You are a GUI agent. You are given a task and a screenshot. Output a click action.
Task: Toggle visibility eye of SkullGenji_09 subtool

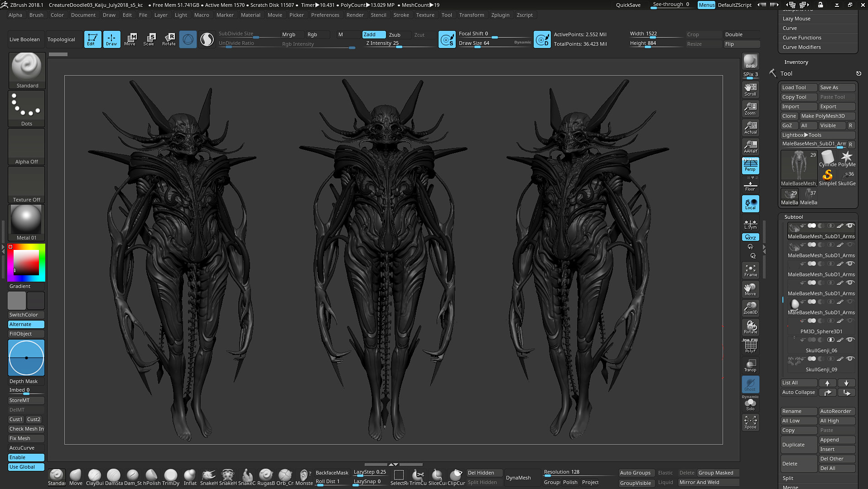pos(850,359)
